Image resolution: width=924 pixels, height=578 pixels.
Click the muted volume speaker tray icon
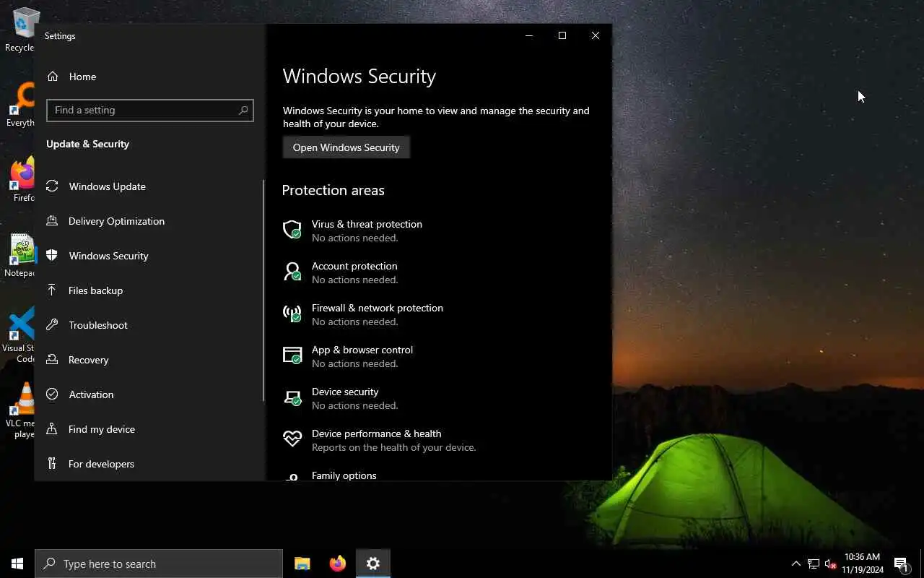pyautogui.click(x=831, y=564)
